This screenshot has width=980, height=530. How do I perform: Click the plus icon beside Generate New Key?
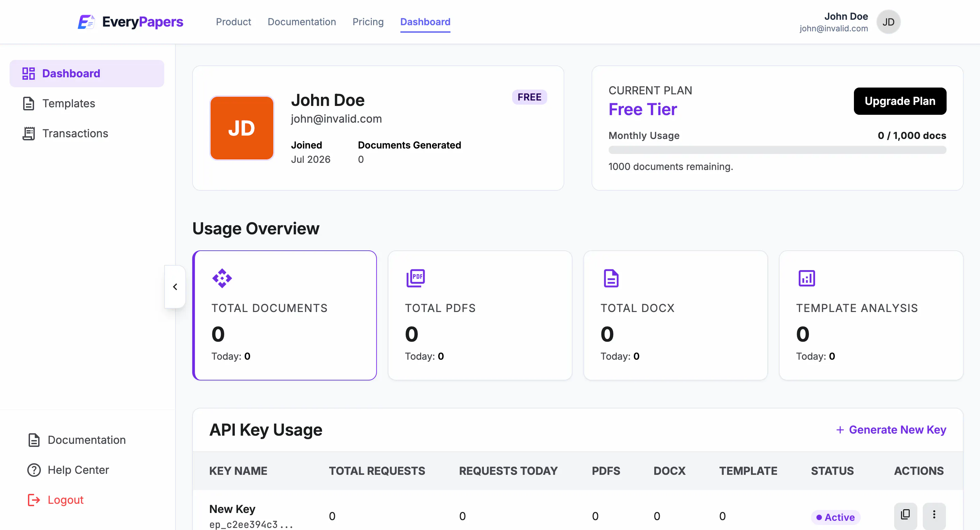840,430
